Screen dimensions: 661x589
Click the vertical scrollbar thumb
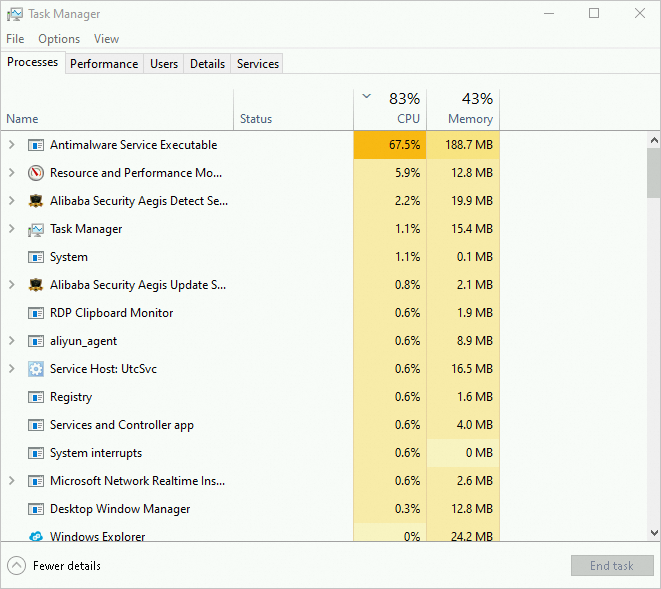coord(654,173)
